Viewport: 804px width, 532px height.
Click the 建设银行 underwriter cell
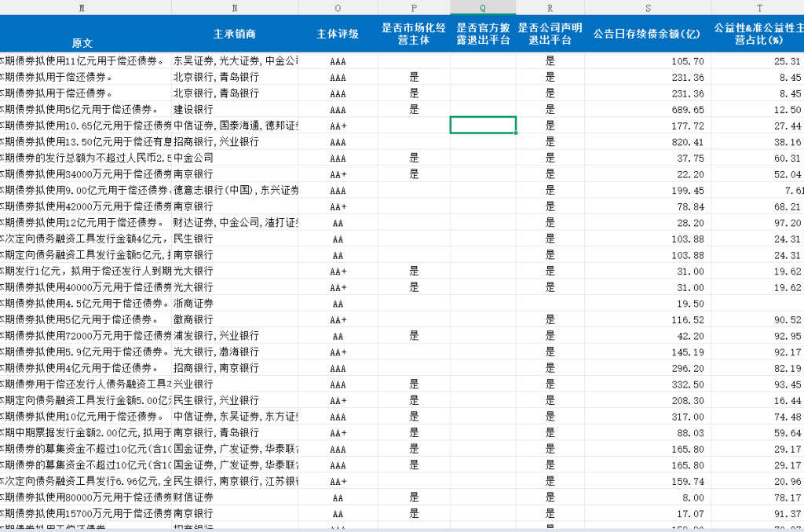pyautogui.click(x=234, y=109)
